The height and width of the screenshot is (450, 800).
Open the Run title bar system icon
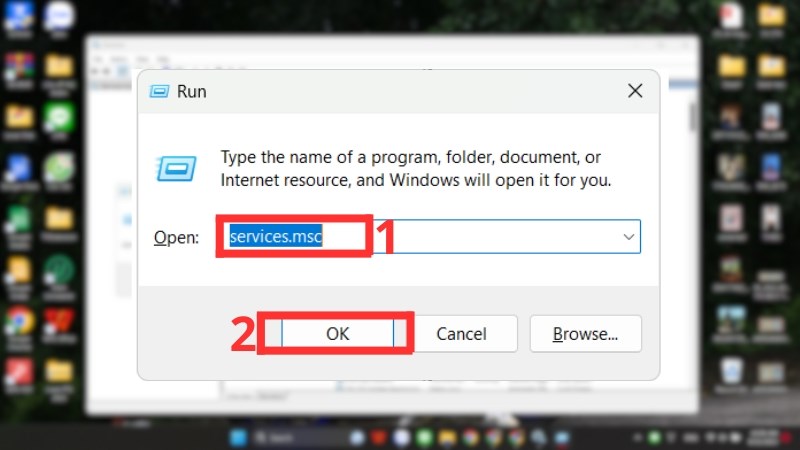click(159, 91)
